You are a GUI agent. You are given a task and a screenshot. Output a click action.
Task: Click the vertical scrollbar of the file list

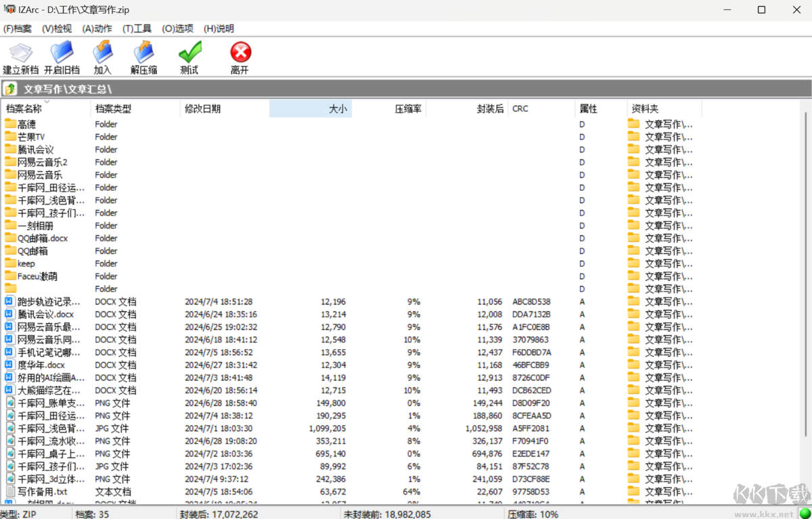pyautogui.click(x=805, y=271)
